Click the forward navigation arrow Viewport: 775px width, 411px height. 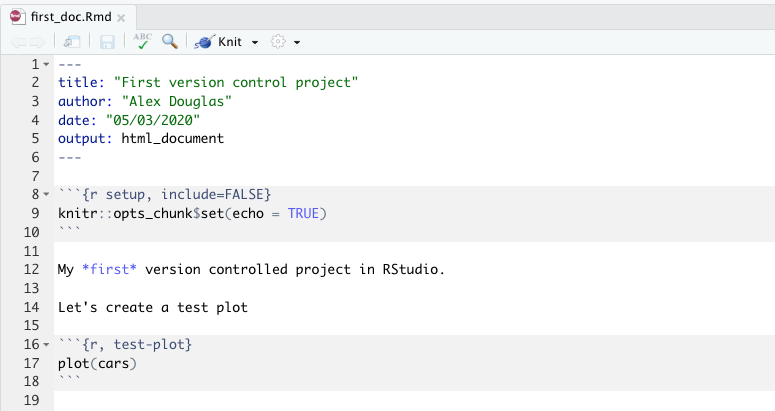pos(38,42)
